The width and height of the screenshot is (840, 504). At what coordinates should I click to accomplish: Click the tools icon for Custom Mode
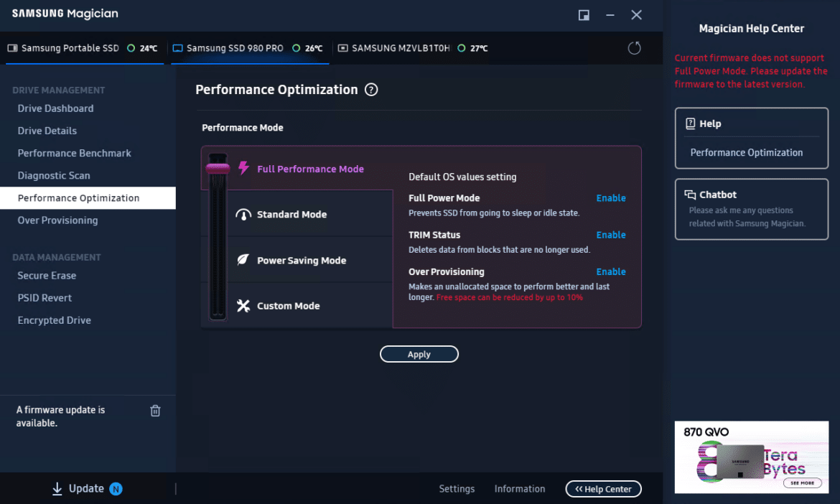(x=243, y=305)
